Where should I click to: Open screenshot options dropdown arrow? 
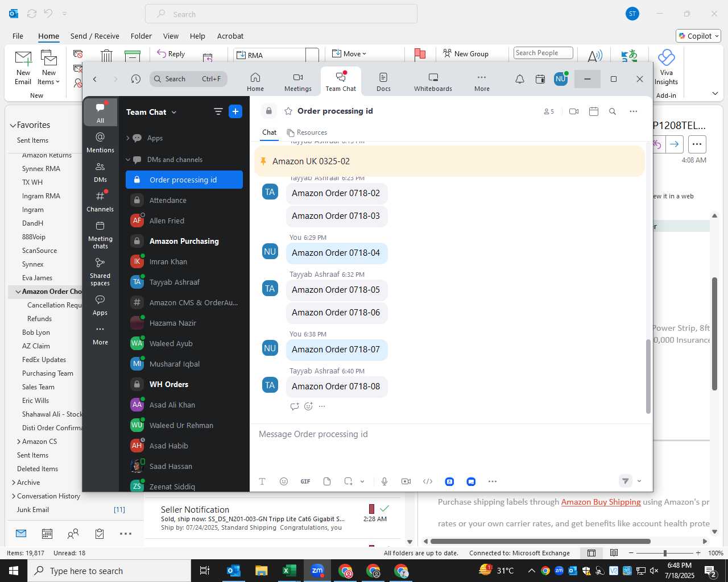click(x=362, y=481)
